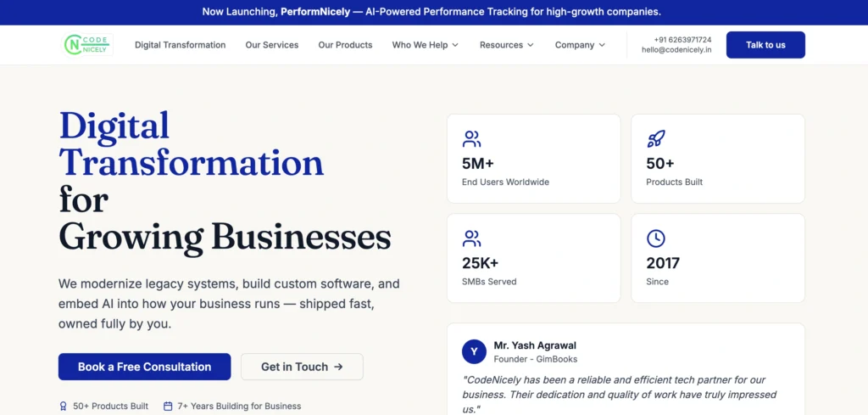The width and height of the screenshot is (868, 415).
Task: Click the testimonial quote about CodeNicely
Action: (x=620, y=395)
